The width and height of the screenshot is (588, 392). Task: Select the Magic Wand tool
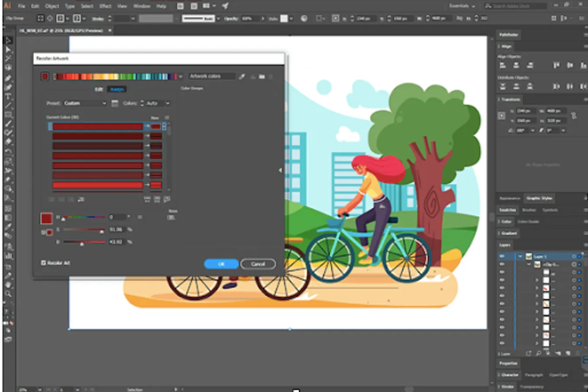click(x=8, y=58)
